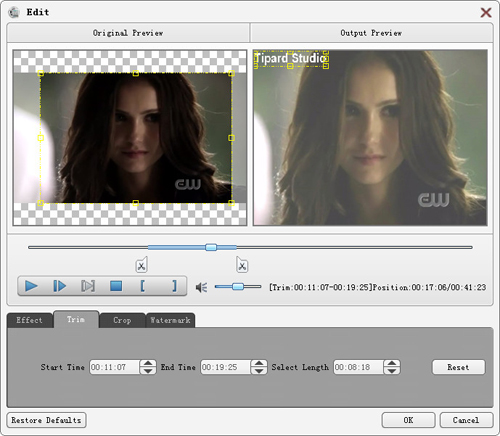Click the left scissors trim marker

tap(141, 265)
